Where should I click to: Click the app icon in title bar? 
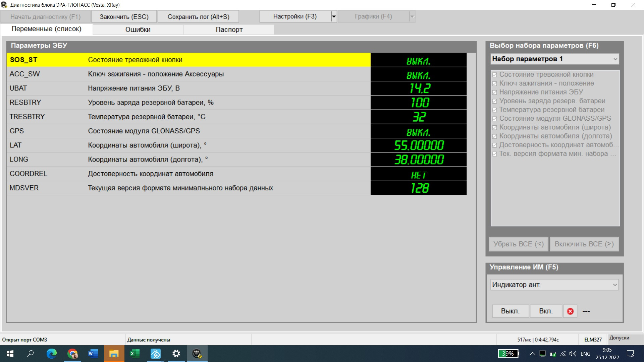tap(4, 5)
